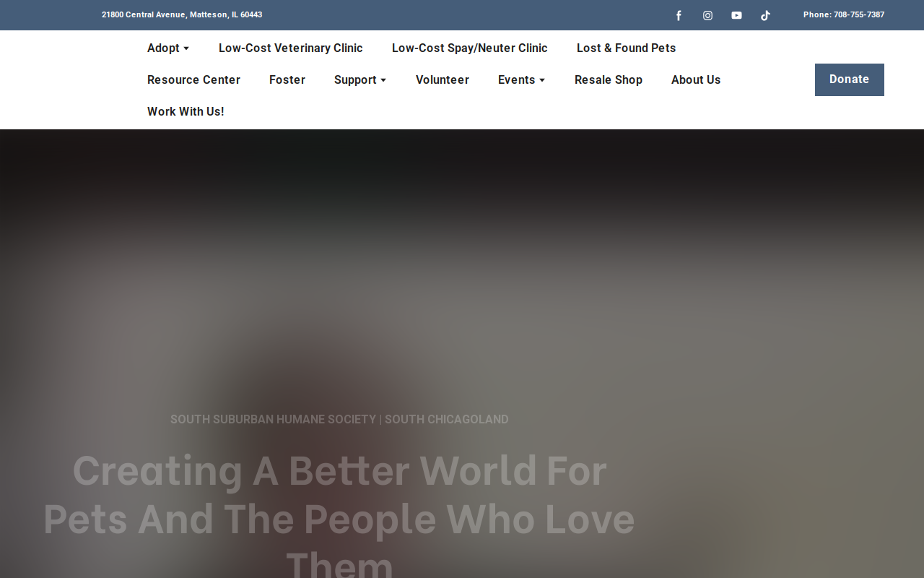Image resolution: width=924 pixels, height=578 pixels.
Task: Visit the About Us page
Action: (696, 79)
